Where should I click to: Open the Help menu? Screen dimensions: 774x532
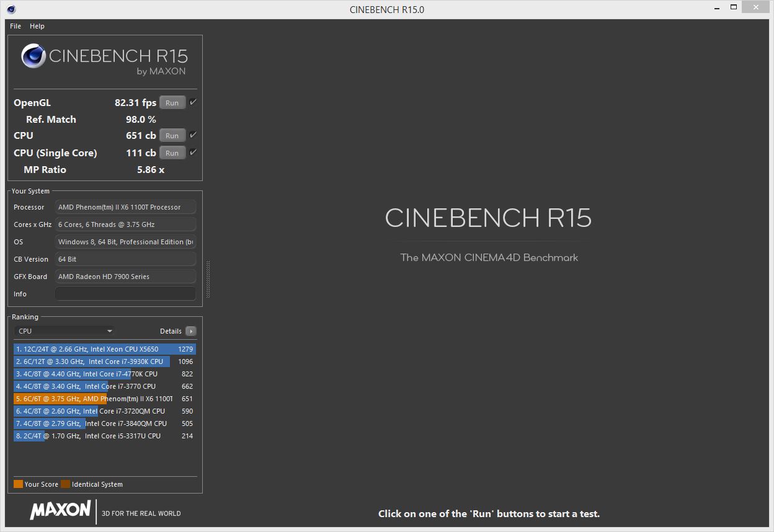point(37,26)
